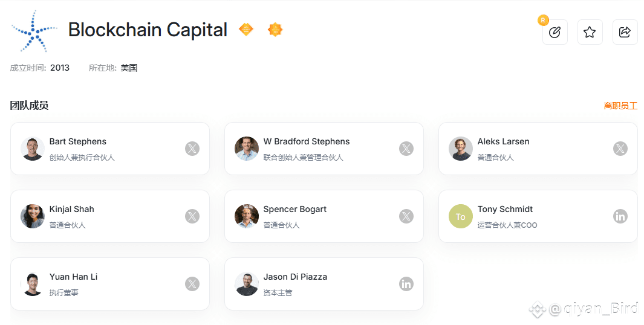Click the Blockchain Capital starfish logo
Screen dimensions: 644x325
pyautogui.click(x=34, y=30)
